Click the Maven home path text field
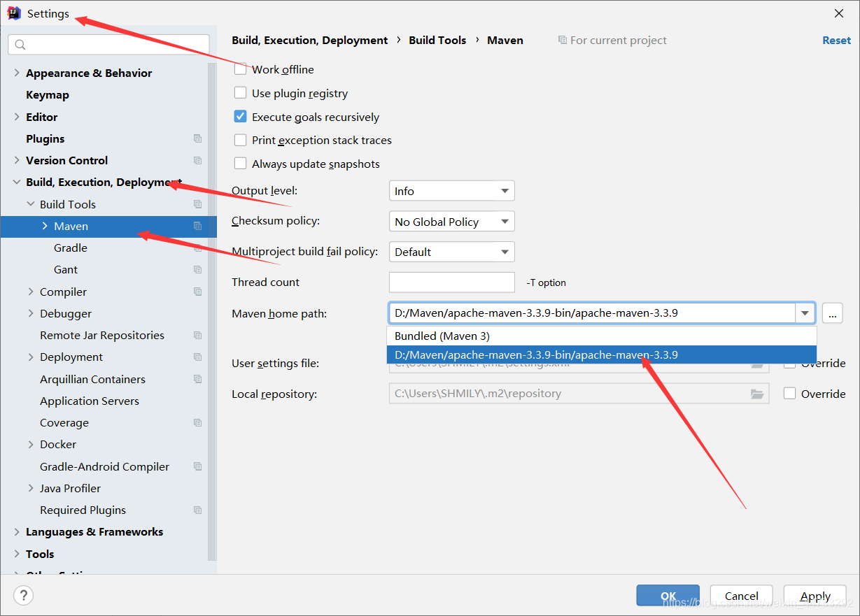 click(592, 313)
